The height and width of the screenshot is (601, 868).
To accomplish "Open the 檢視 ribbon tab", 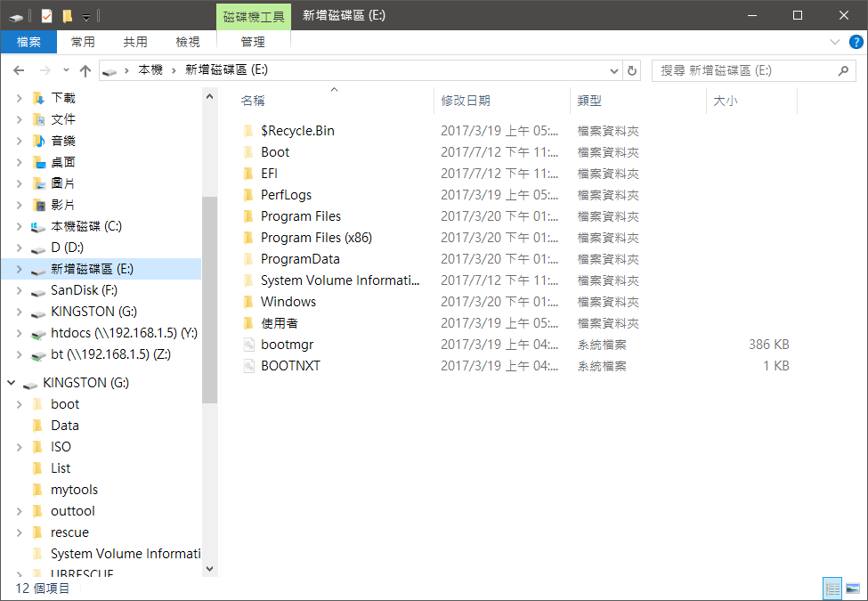I will pos(188,42).
